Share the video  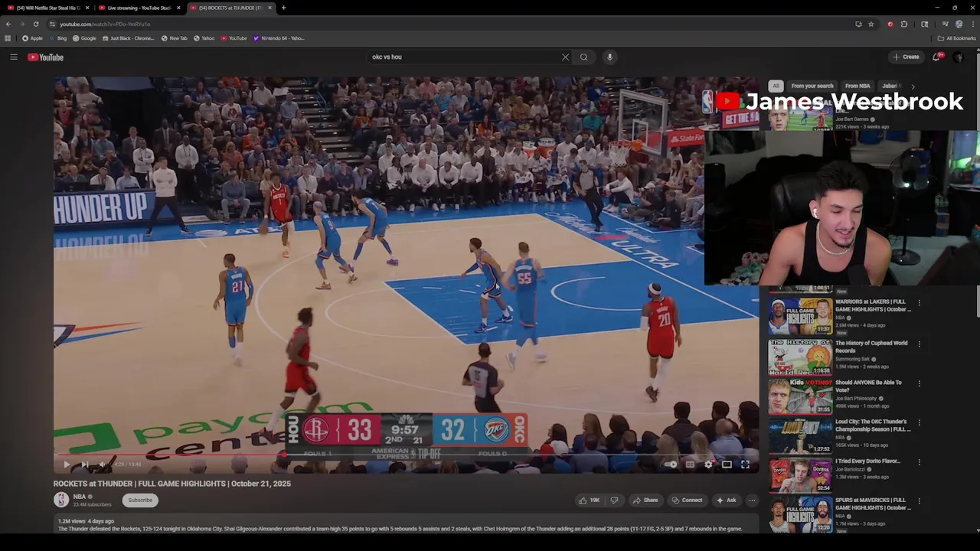coord(645,500)
